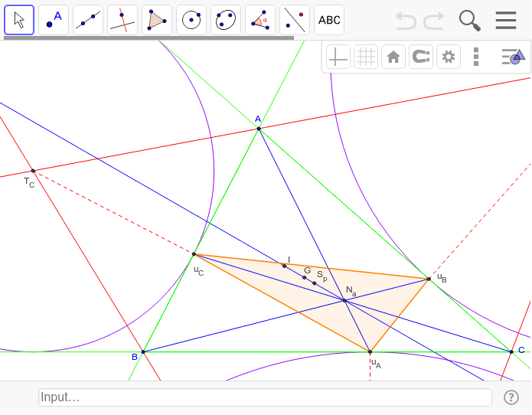Select the ABC text tool
Screen dimensions: 532x415
point(329,20)
